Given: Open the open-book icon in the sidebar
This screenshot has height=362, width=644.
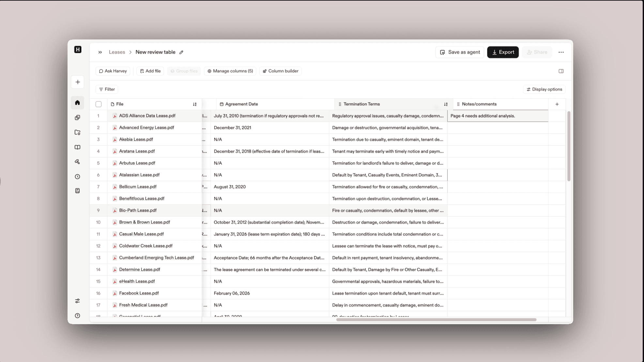Looking at the screenshot, I should pos(77,147).
